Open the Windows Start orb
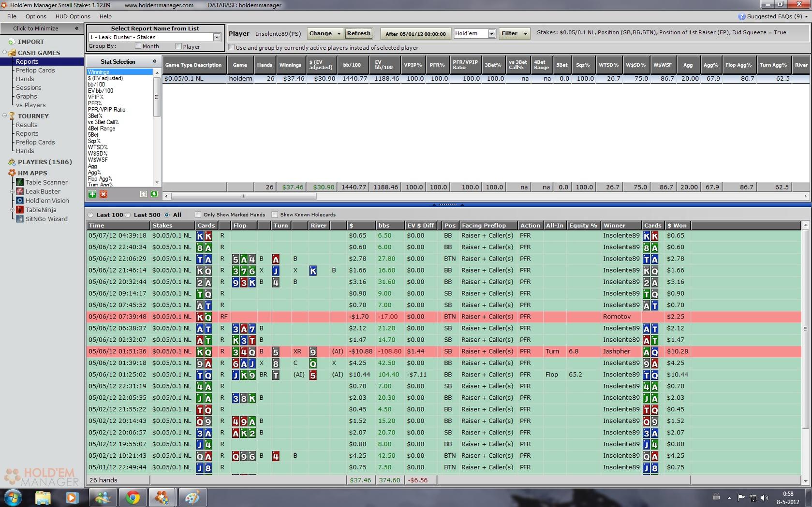Screen dimensions: 812x507 coord(13,497)
